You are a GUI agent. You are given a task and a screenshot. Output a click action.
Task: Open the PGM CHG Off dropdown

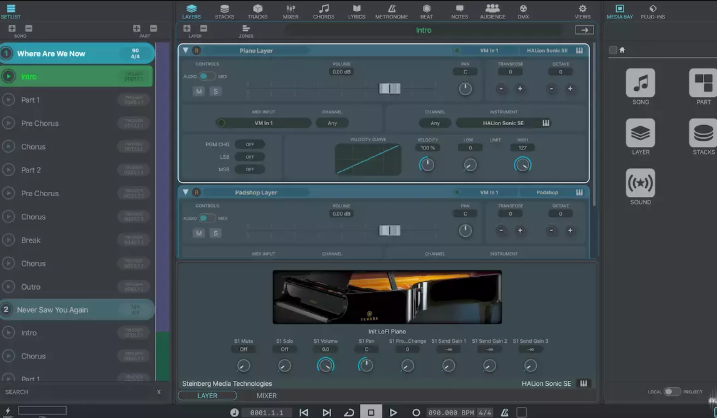pyautogui.click(x=250, y=144)
